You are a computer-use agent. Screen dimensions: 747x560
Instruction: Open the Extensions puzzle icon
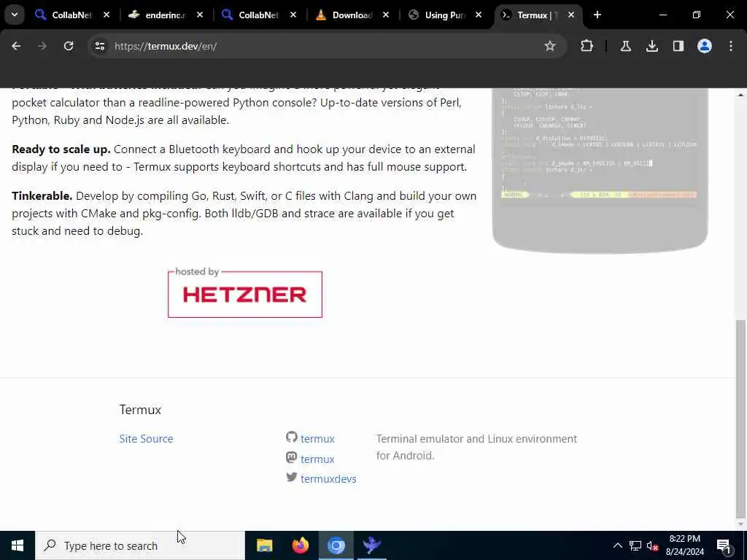pos(587,46)
